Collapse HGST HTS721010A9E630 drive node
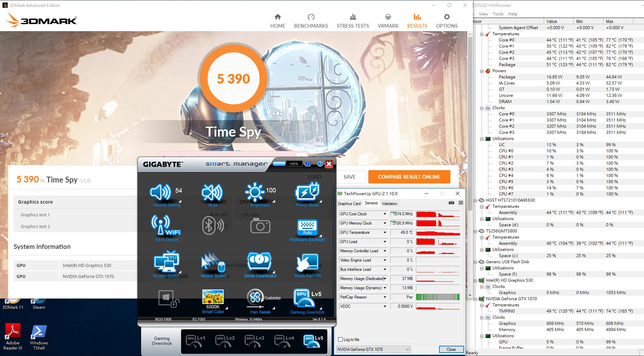Screen dimensions: 644x356 (475, 201)
